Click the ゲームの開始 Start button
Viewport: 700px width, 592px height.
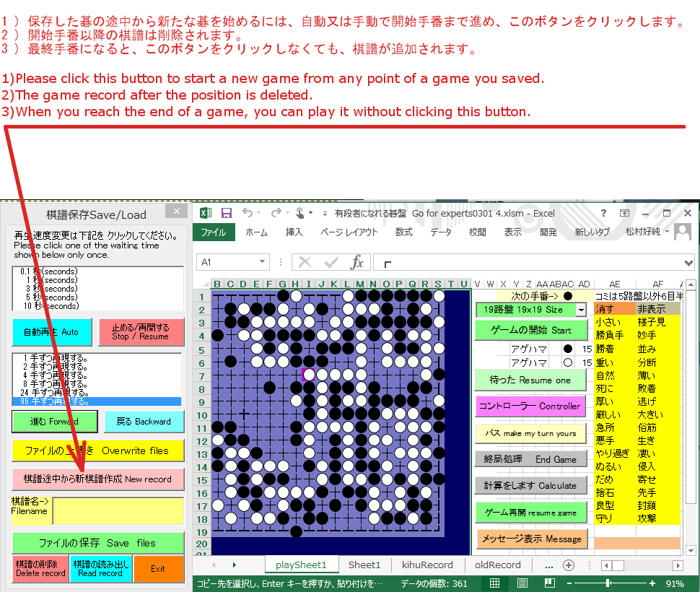click(532, 330)
